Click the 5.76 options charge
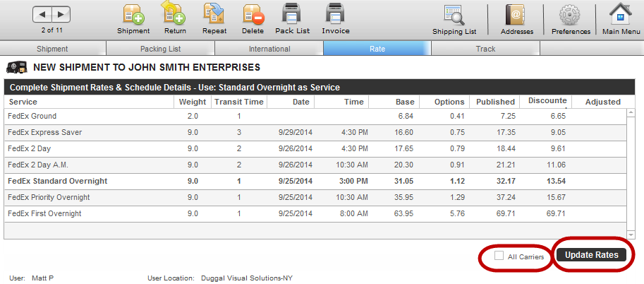Viewport: 644px width, 284px height. coord(456,213)
